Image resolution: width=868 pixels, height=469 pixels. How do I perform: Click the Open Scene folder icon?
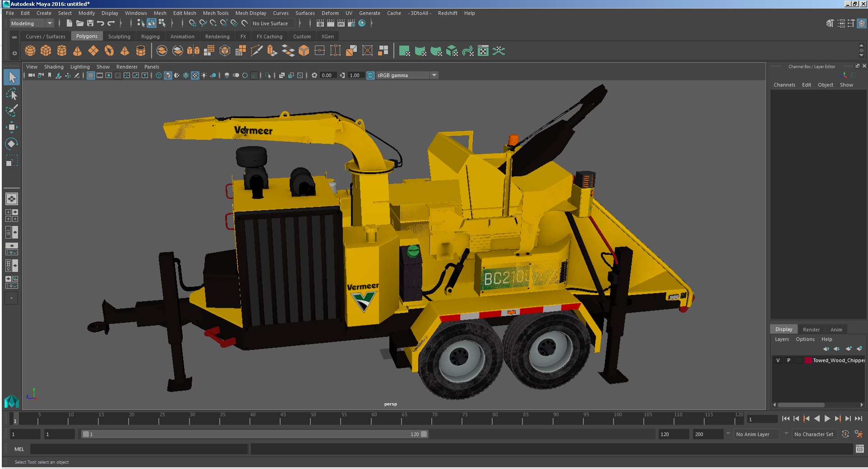pyautogui.click(x=80, y=23)
